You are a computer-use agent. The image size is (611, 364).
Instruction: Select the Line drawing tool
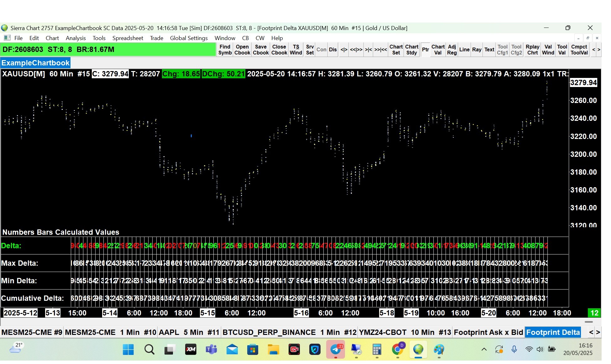pyautogui.click(x=464, y=50)
